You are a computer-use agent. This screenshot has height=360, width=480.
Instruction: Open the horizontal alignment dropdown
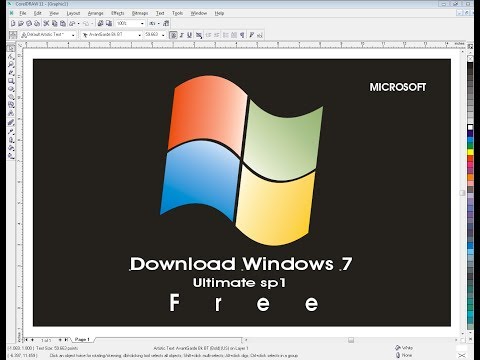point(199,35)
